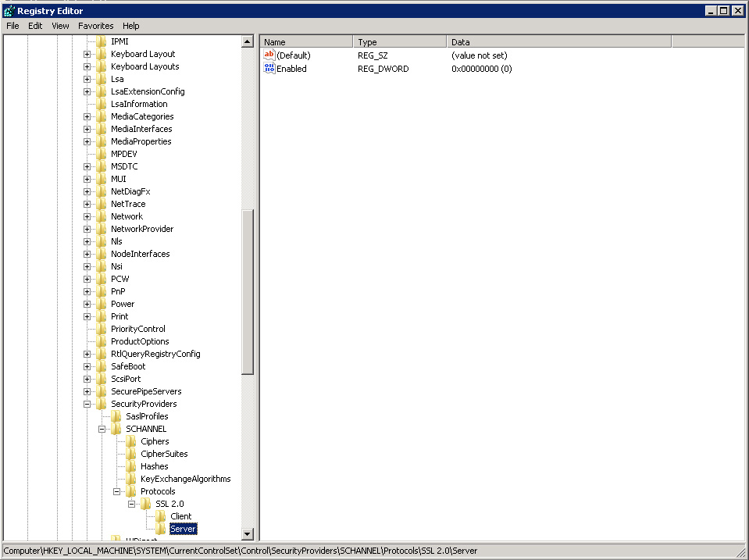Viewport: 749px width, 560px height.
Task: Open the Favorites menu
Action: (x=95, y=26)
